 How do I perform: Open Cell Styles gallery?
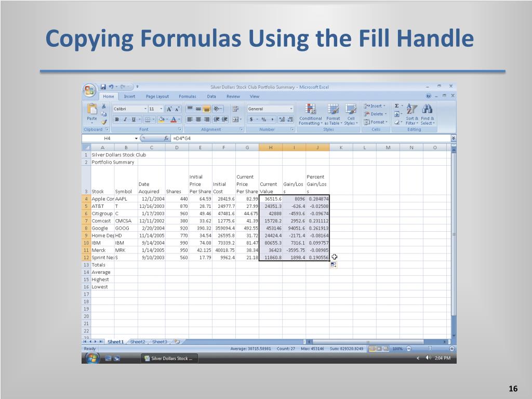tap(351, 114)
